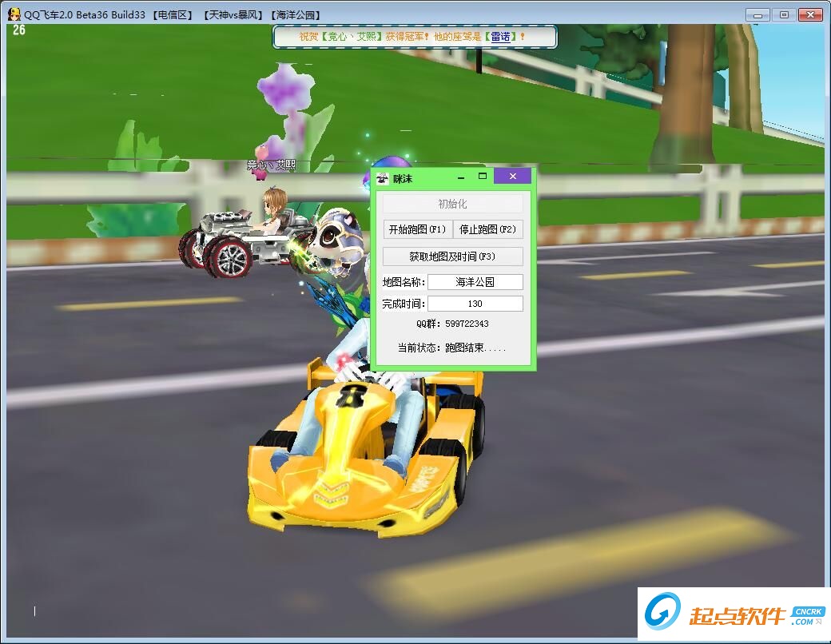Click the 雷诺 link in the announcement banner
This screenshot has width=831, height=644.
[500, 37]
